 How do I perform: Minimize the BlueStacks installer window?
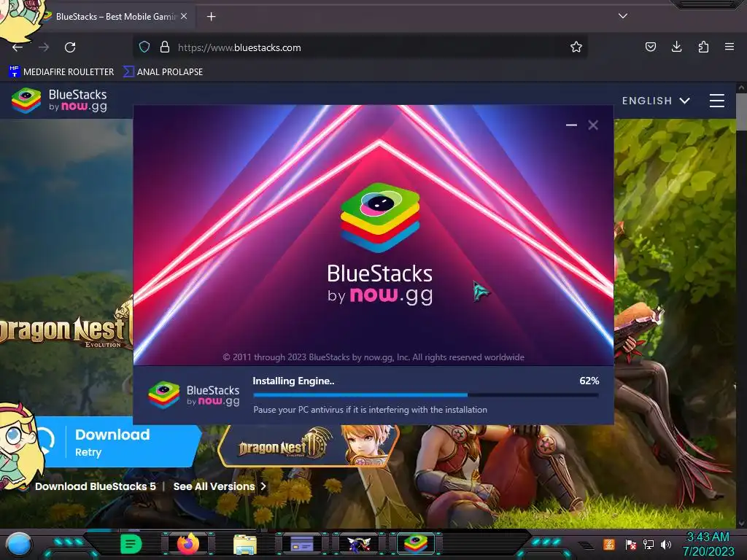click(x=571, y=125)
